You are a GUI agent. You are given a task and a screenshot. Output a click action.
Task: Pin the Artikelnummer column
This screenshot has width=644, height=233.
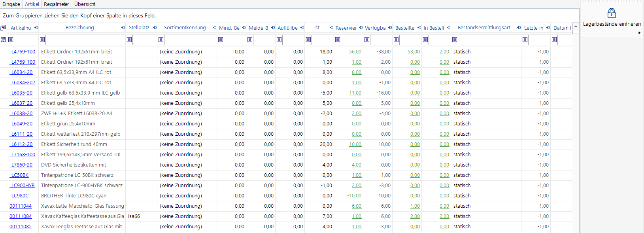click(36, 28)
